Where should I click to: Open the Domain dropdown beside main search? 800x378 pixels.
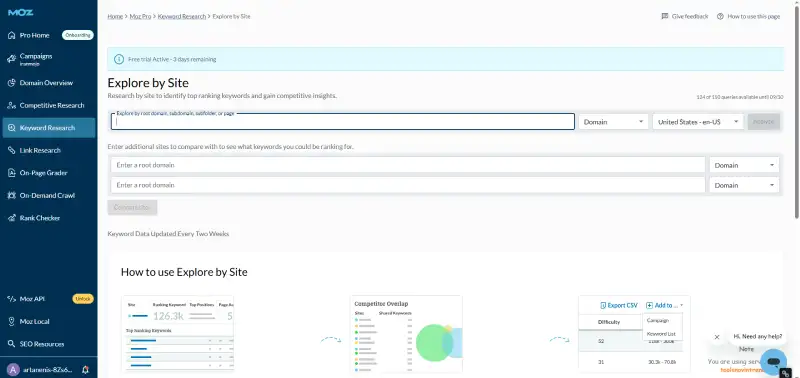[x=613, y=122]
